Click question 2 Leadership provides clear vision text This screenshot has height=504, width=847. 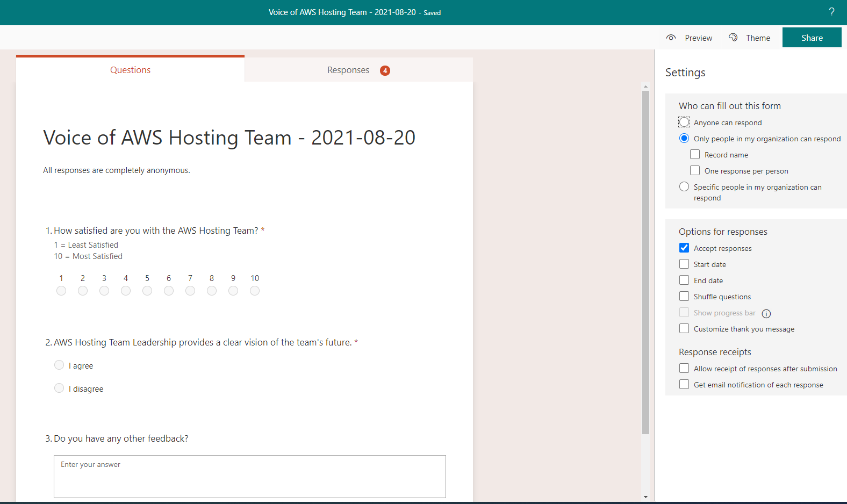coord(203,342)
